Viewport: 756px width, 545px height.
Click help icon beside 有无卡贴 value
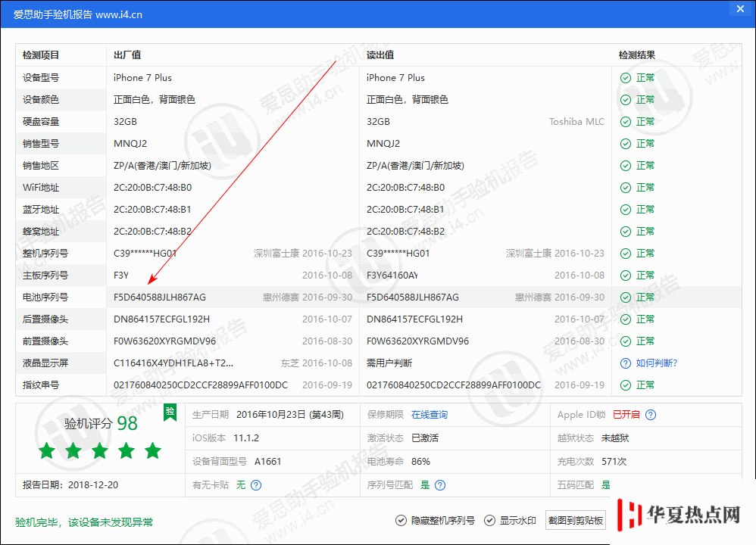pos(256,485)
